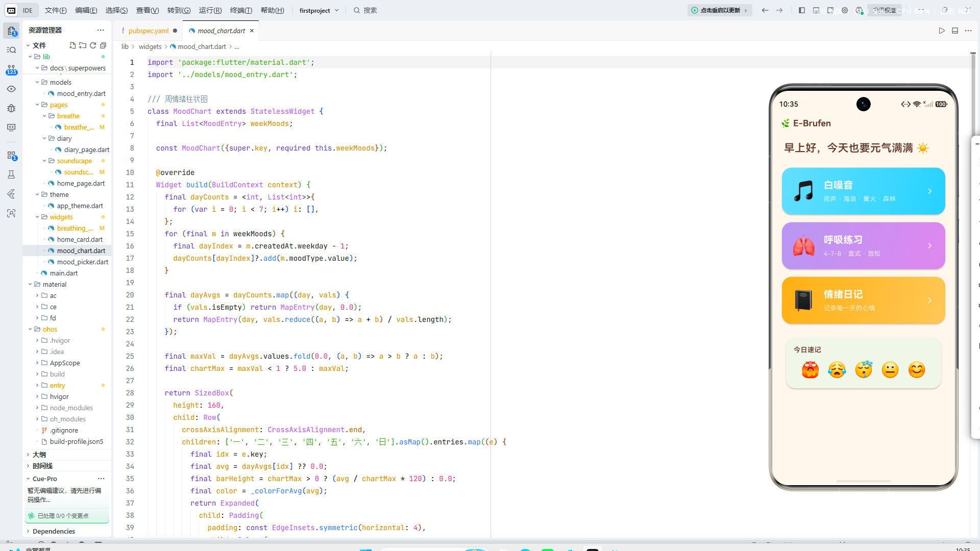This screenshot has height=551, width=980.
Task: Switch to the pubspec.yaml tab
Action: point(148,31)
